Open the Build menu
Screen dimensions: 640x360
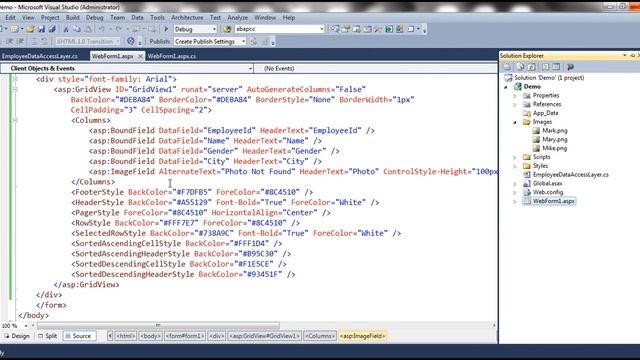[72, 18]
